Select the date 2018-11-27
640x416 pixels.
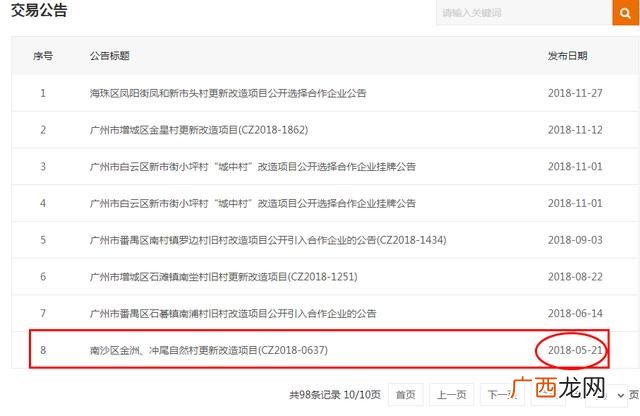click(x=575, y=93)
